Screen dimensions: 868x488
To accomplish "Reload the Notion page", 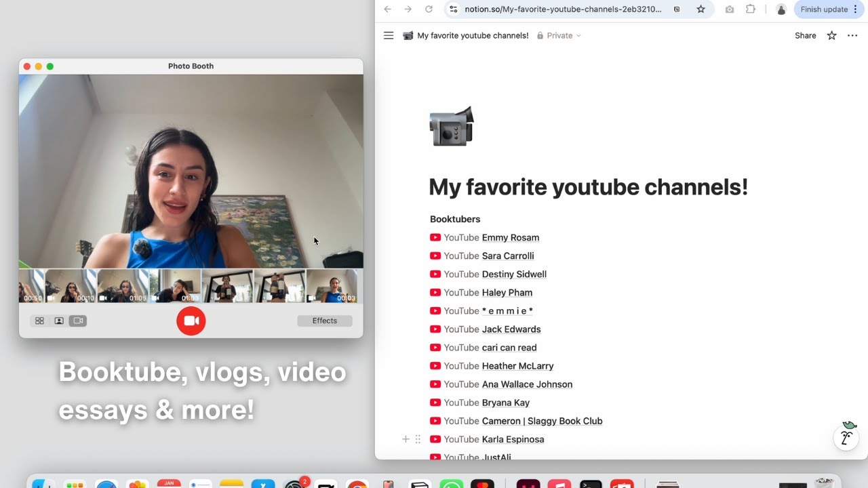I will click(x=429, y=9).
